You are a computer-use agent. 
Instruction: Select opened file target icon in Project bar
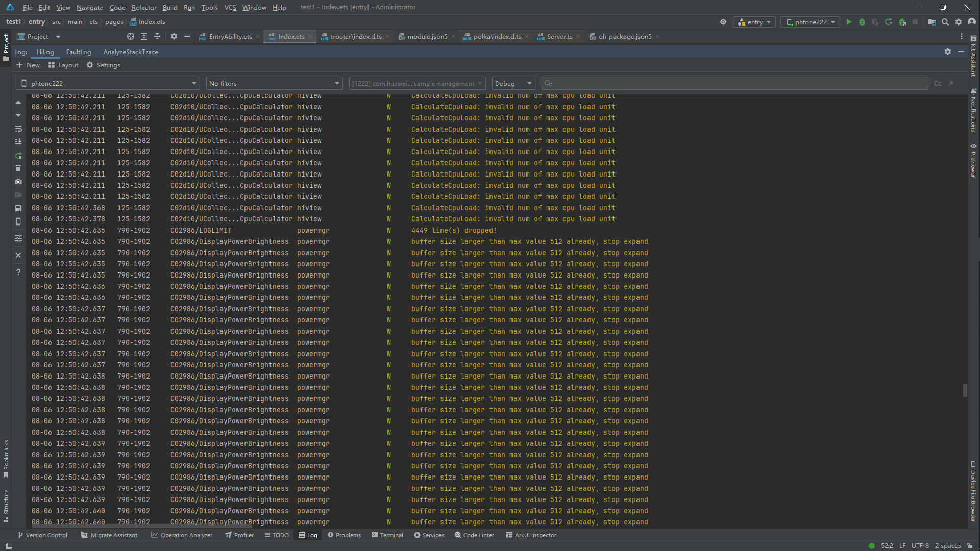click(131, 36)
